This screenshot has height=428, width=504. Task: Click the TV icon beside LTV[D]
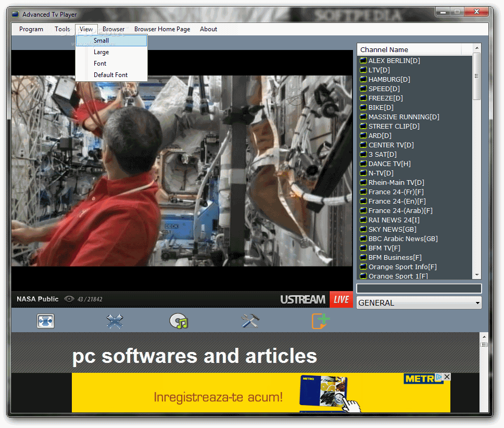click(x=363, y=70)
